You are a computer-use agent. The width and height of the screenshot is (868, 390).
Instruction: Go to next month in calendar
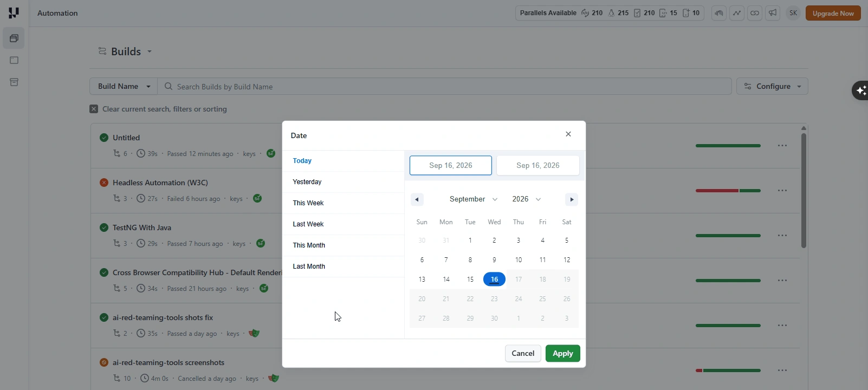572,199
